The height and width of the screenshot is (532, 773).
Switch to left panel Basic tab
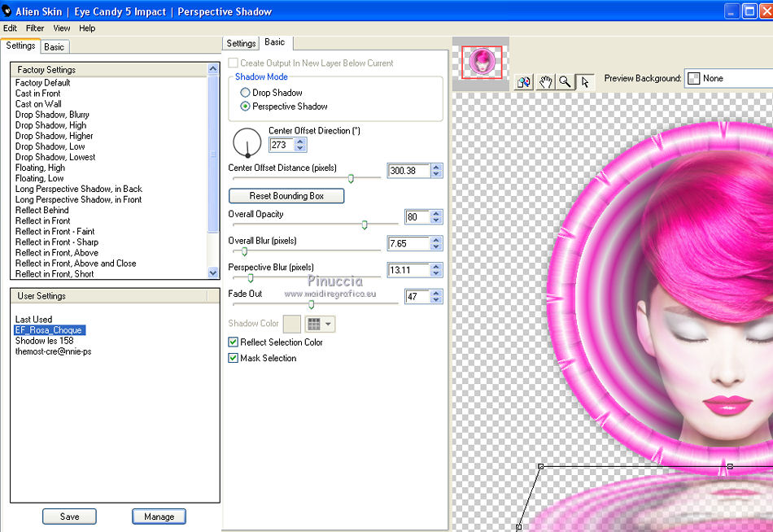coord(55,47)
